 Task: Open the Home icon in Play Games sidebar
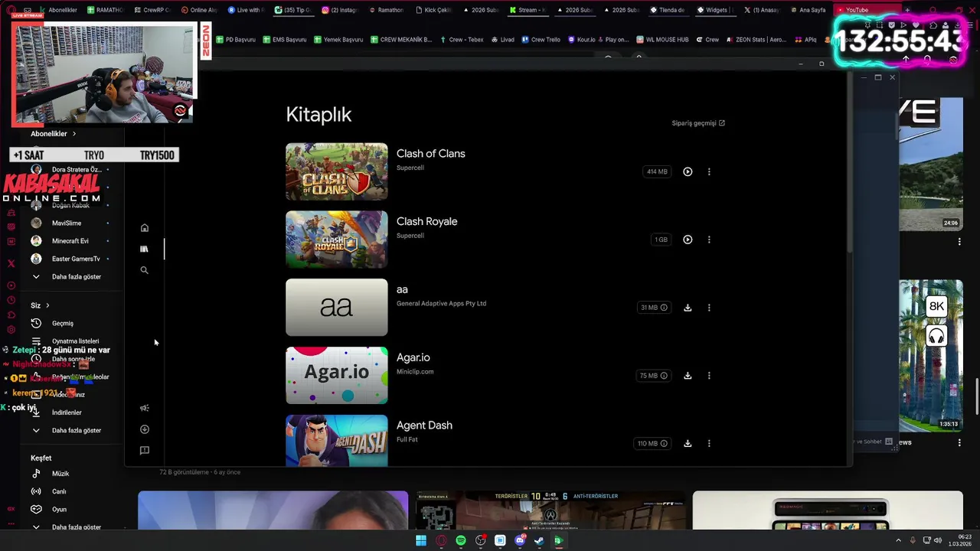coord(144,228)
